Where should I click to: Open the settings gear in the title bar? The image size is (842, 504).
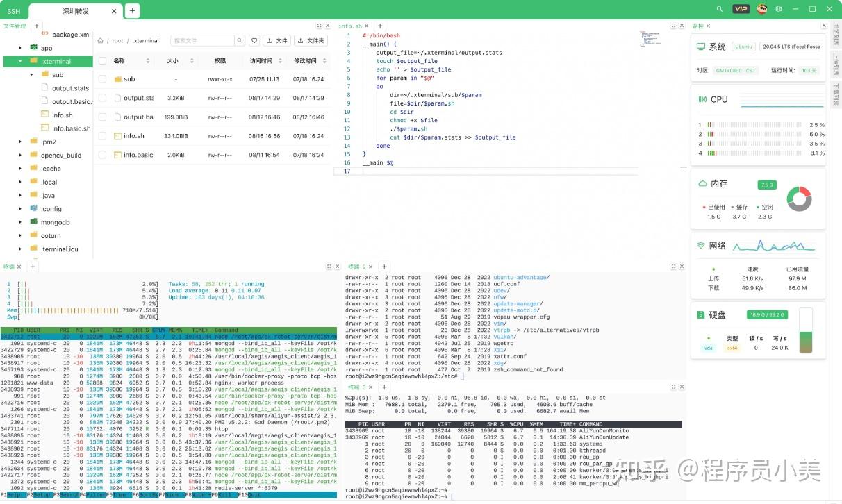(779, 9)
